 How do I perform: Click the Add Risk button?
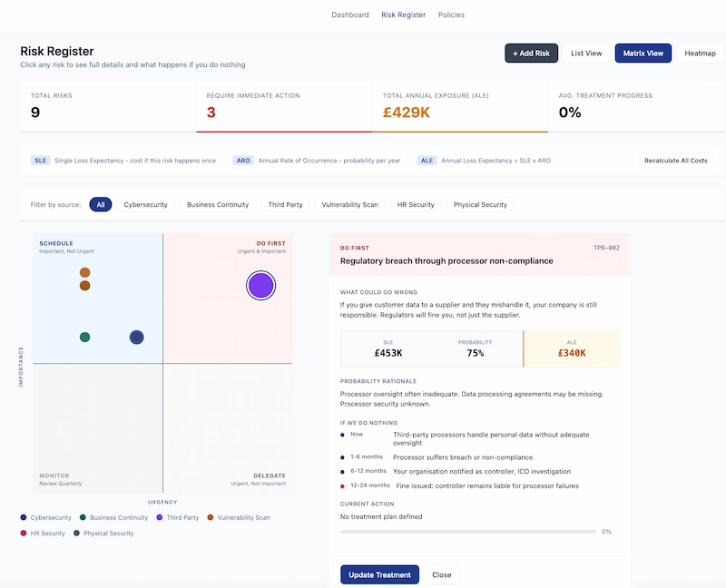[x=530, y=53]
